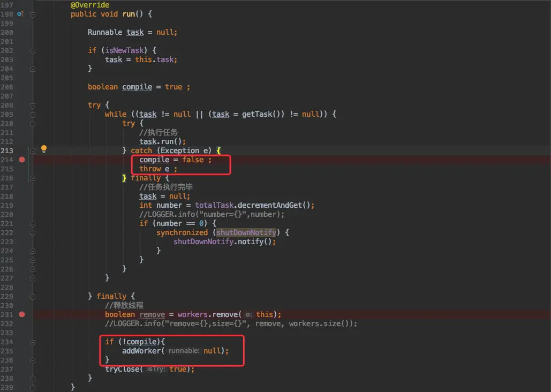Click getTask() in the while condition

coord(260,114)
